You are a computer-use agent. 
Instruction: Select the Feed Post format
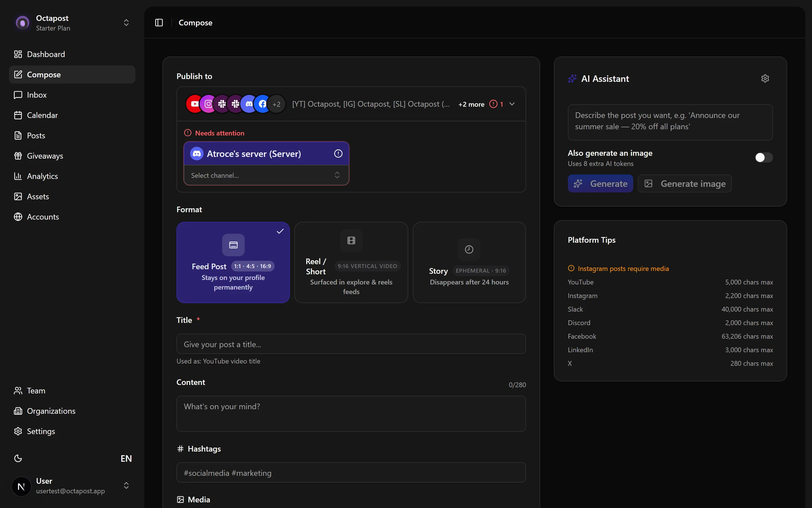(233, 262)
